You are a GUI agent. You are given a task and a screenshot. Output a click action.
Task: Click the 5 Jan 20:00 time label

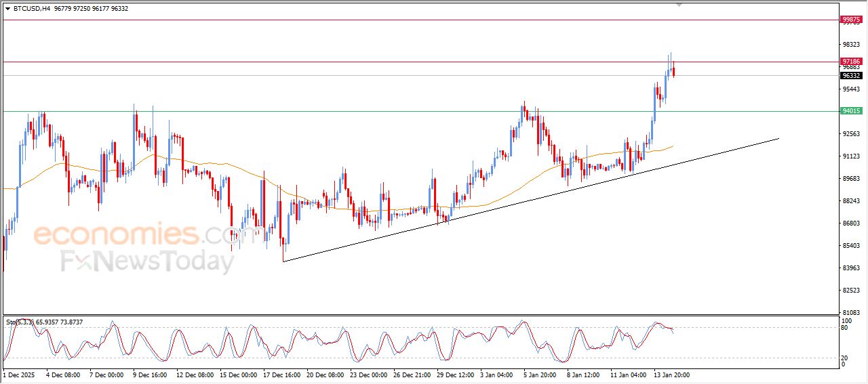539,375
